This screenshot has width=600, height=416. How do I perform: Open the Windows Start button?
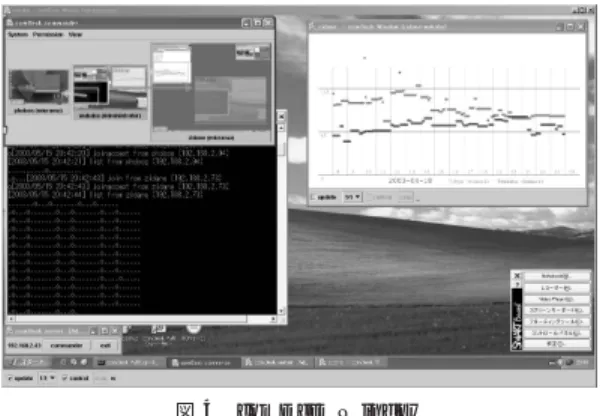(26, 362)
